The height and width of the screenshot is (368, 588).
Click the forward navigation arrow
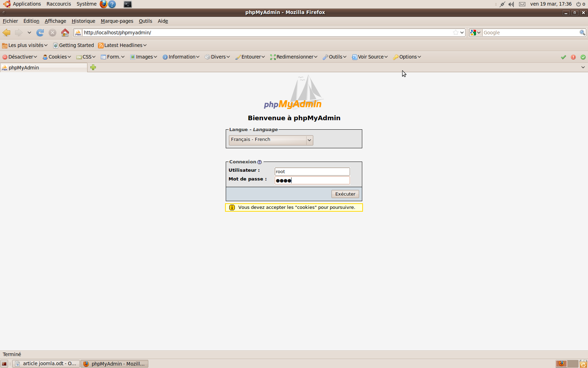pos(19,33)
